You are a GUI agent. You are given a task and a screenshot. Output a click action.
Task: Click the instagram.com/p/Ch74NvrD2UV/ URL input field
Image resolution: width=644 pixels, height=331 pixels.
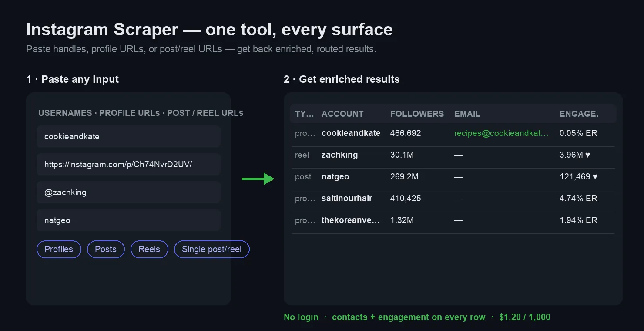tap(129, 164)
